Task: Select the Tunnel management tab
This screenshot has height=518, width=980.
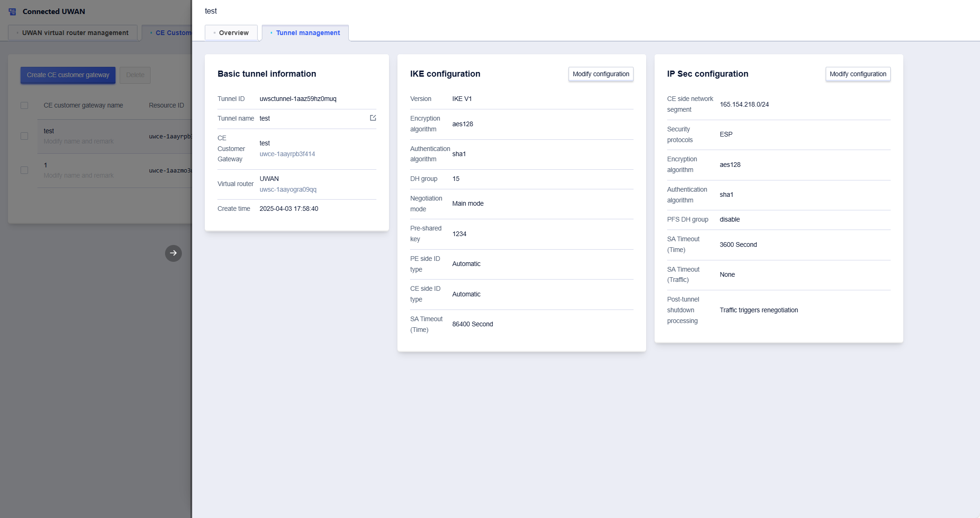Action: coord(305,33)
